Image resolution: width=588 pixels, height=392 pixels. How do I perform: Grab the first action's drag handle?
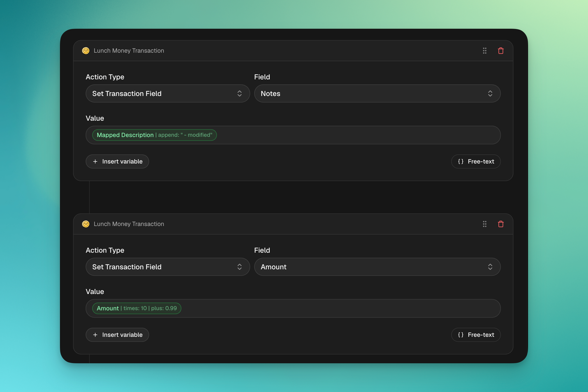point(484,51)
